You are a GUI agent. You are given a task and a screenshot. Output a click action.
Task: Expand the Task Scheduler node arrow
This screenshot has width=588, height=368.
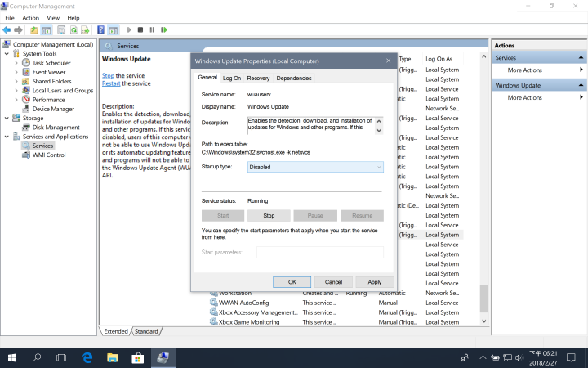pos(16,63)
